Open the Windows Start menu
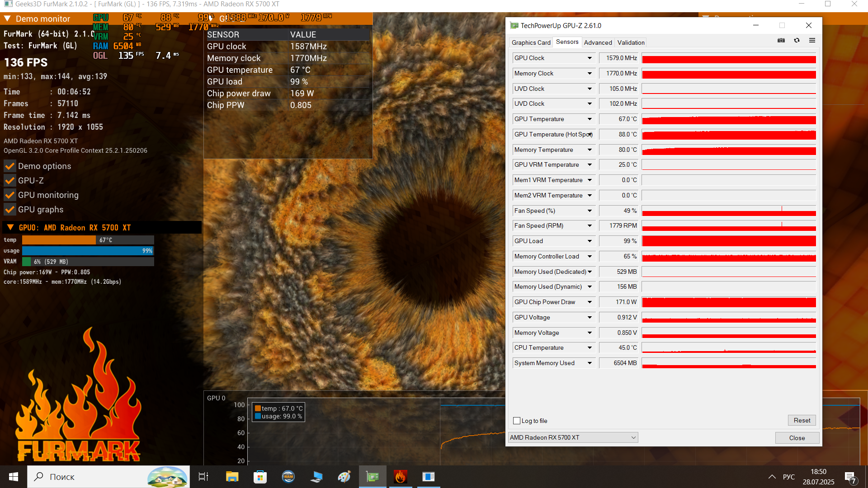 (14, 477)
